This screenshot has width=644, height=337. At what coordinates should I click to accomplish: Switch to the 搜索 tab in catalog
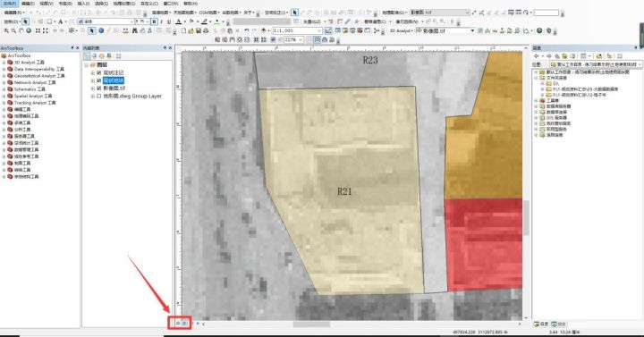point(559,324)
